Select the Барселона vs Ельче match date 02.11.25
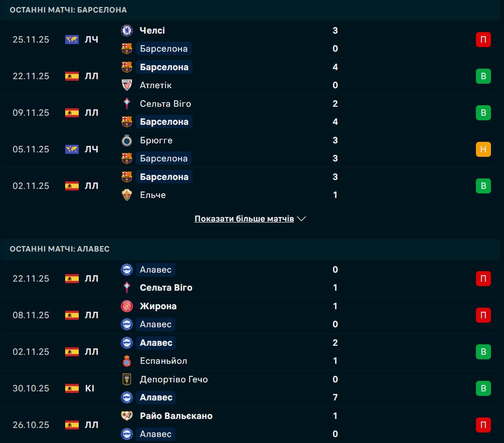 [31, 186]
